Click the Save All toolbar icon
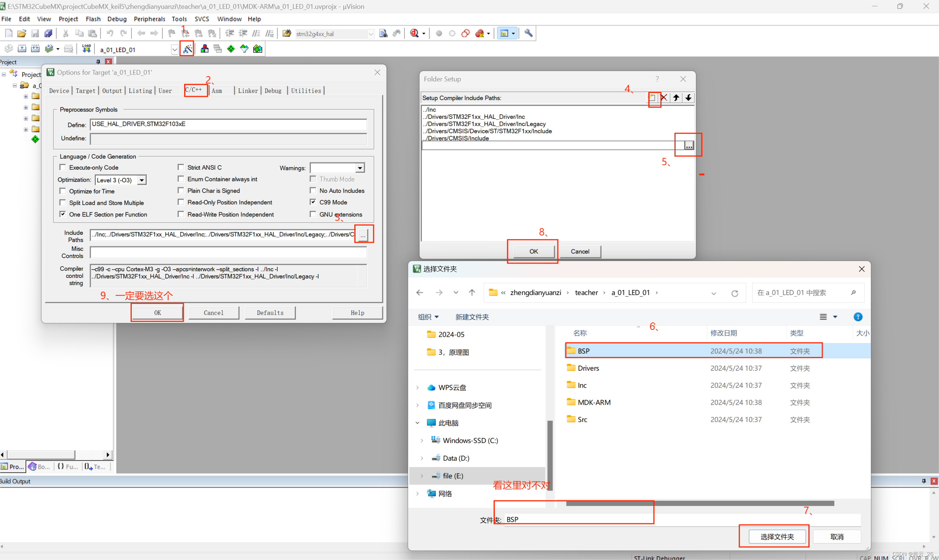 coord(48,34)
